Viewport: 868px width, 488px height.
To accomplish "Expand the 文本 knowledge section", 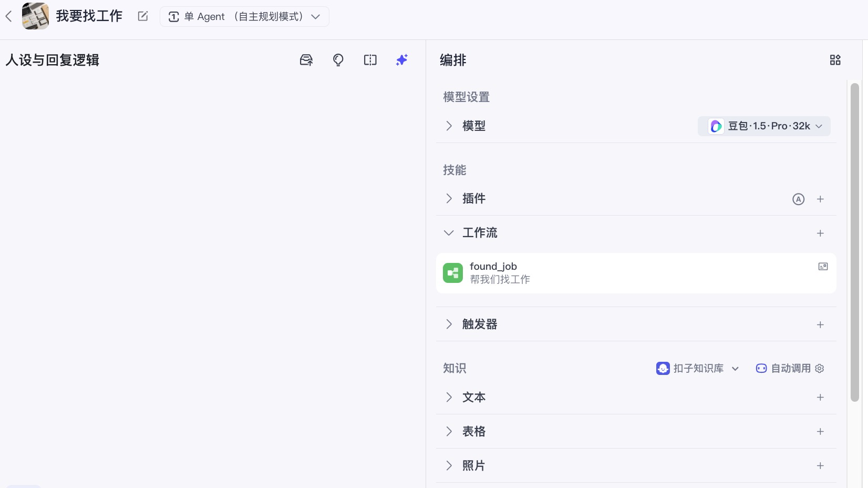I will [449, 397].
